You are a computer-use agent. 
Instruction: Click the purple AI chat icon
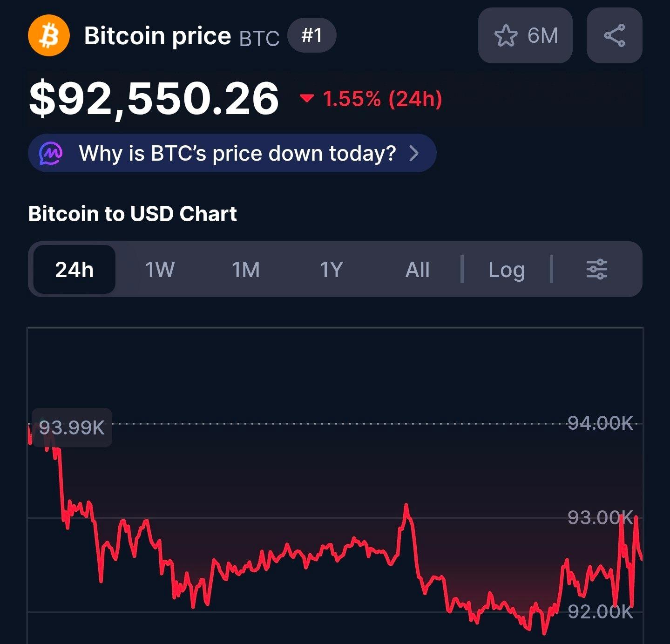[x=51, y=153]
